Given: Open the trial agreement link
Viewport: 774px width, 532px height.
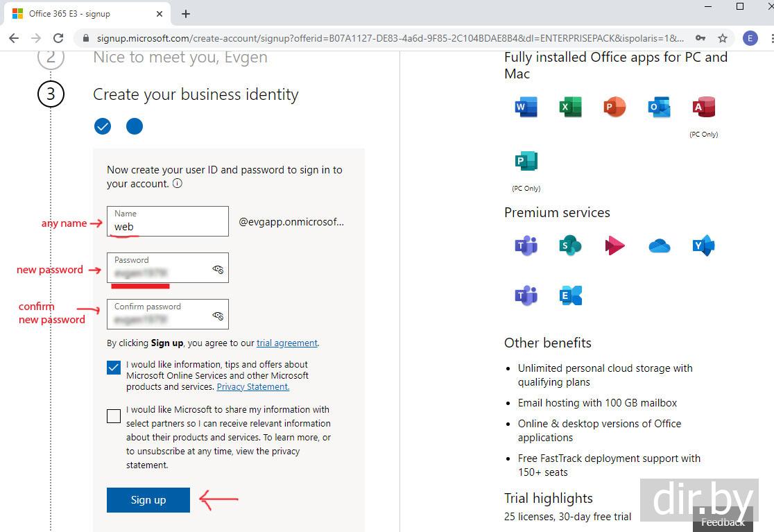Looking at the screenshot, I should [287, 343].
